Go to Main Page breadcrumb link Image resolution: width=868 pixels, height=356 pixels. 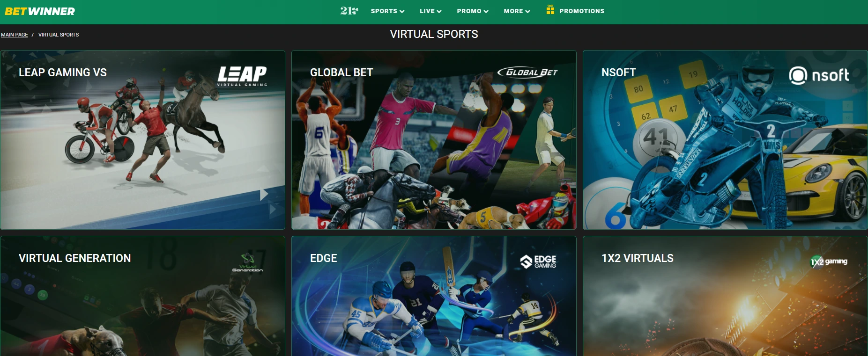pos(15,35)
